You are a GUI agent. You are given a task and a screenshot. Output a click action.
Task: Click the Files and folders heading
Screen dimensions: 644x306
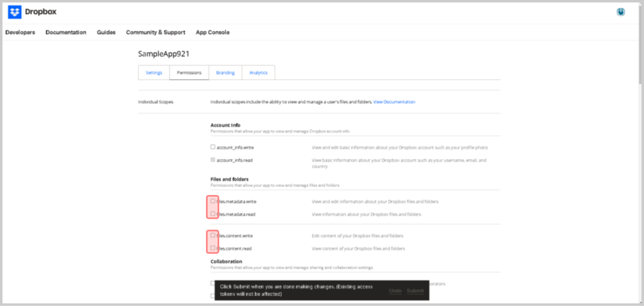tap(230, 179)
